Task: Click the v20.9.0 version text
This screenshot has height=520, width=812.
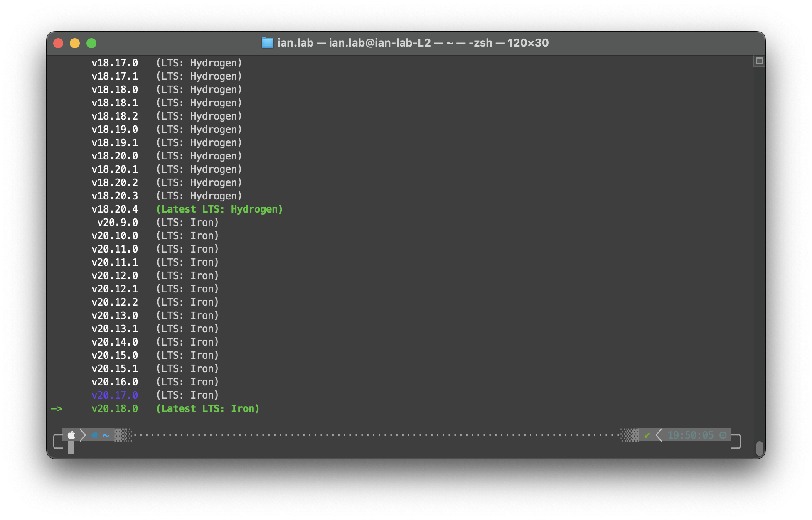Action: pos(118,223)
